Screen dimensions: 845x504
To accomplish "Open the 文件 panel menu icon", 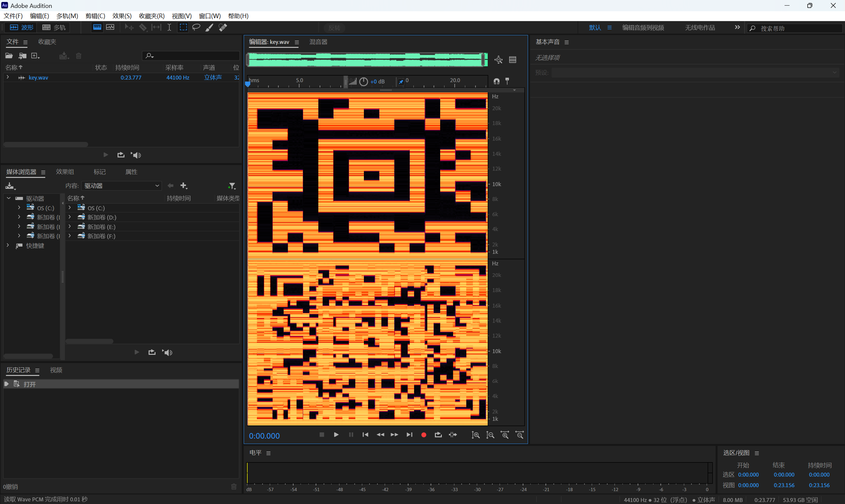I will click(25, 42).
